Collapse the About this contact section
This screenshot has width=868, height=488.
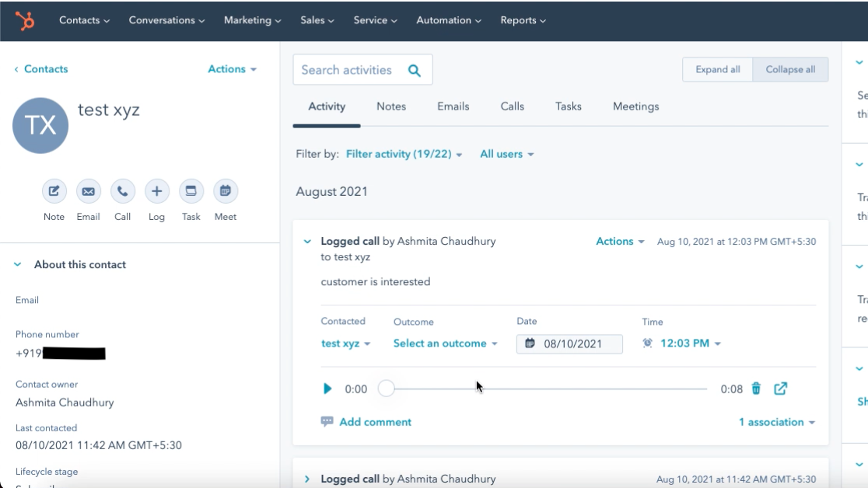pyautogui.click(x=18, y=265)
